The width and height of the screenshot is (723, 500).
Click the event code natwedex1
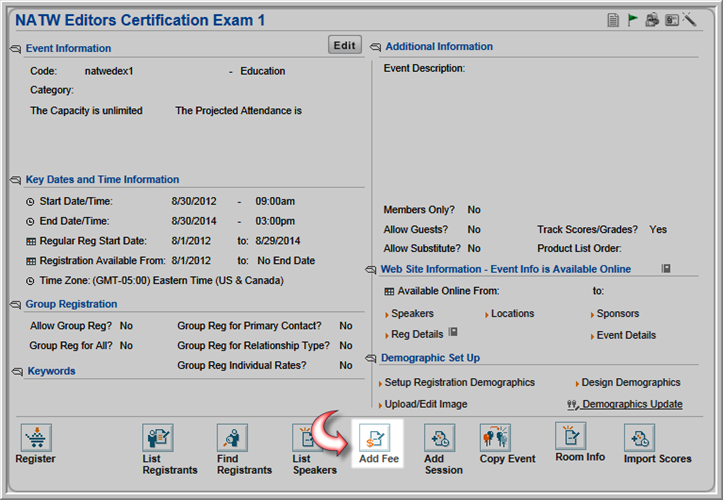point(109,71)
